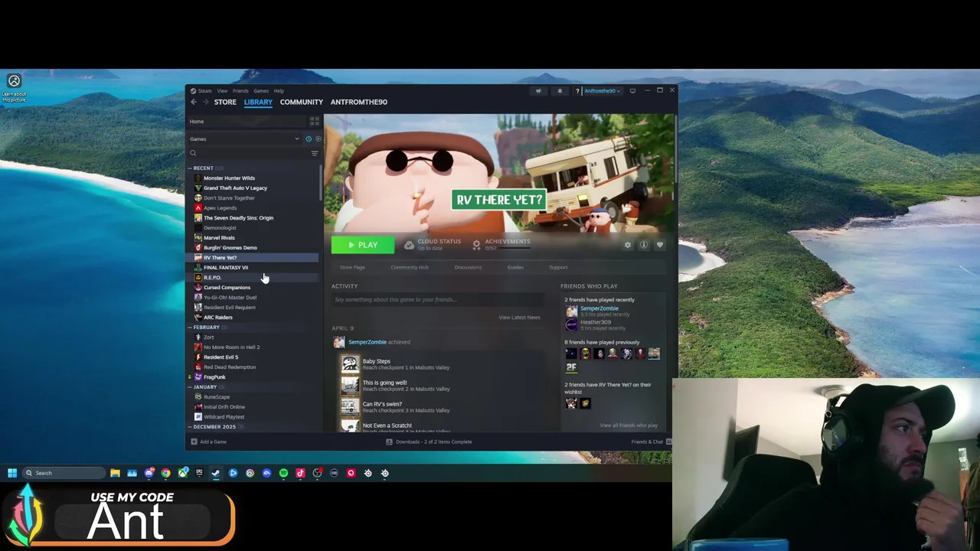Open SemperZombie friend profile in friends list

[599, 308]
